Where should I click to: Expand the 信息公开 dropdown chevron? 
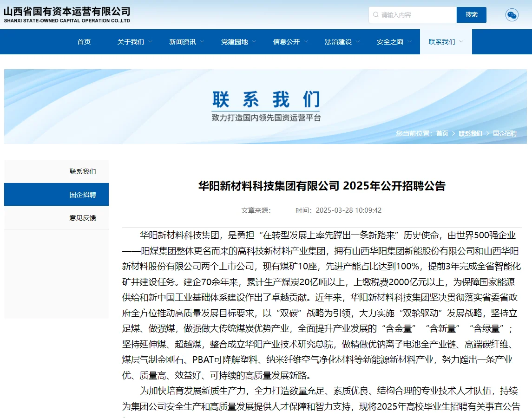click(306, 41)
